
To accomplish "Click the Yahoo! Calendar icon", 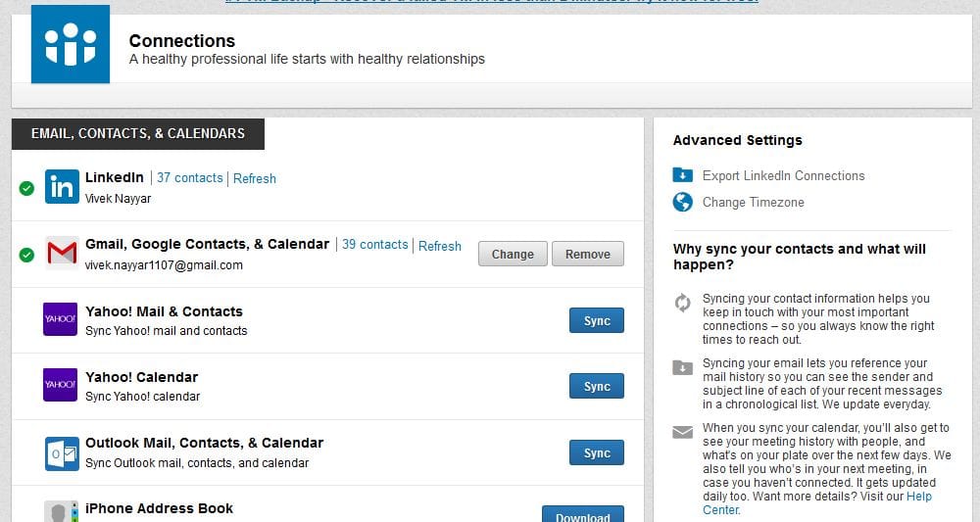I will pos(60,385).
